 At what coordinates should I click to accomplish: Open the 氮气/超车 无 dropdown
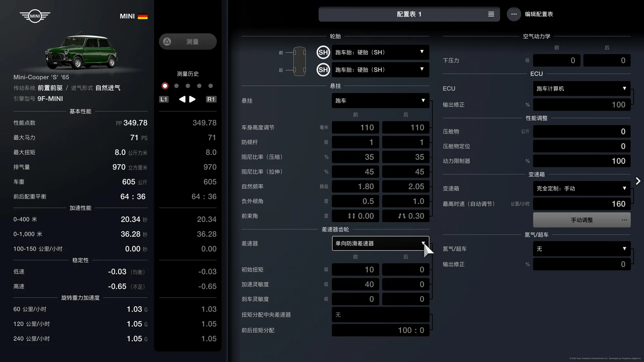[582, 249]
